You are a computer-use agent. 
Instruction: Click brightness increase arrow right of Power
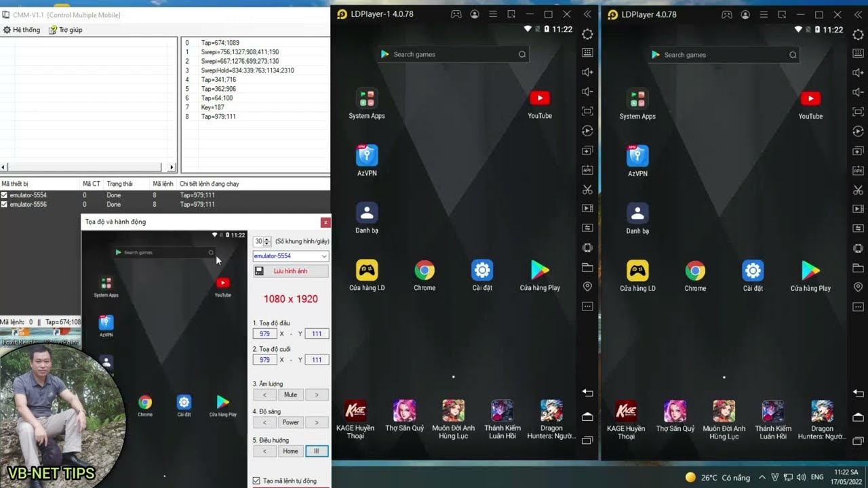point(317,422)
